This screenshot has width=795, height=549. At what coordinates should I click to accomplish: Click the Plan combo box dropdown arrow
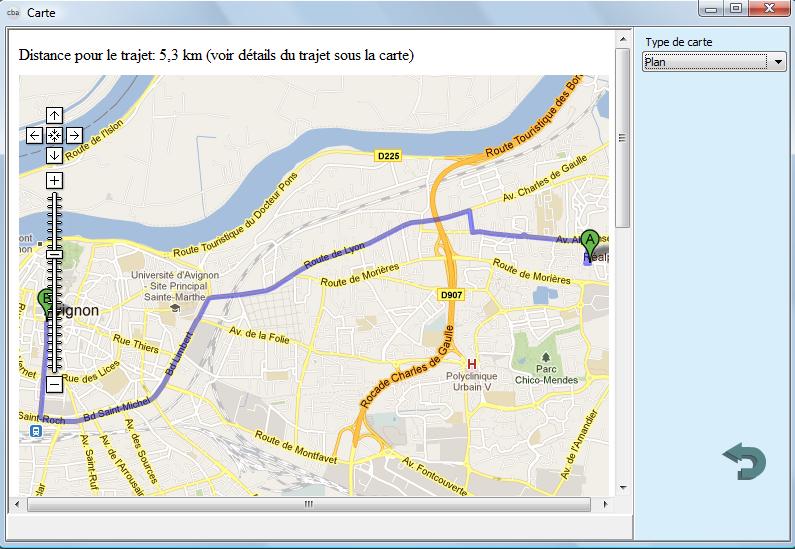[778, 62]
